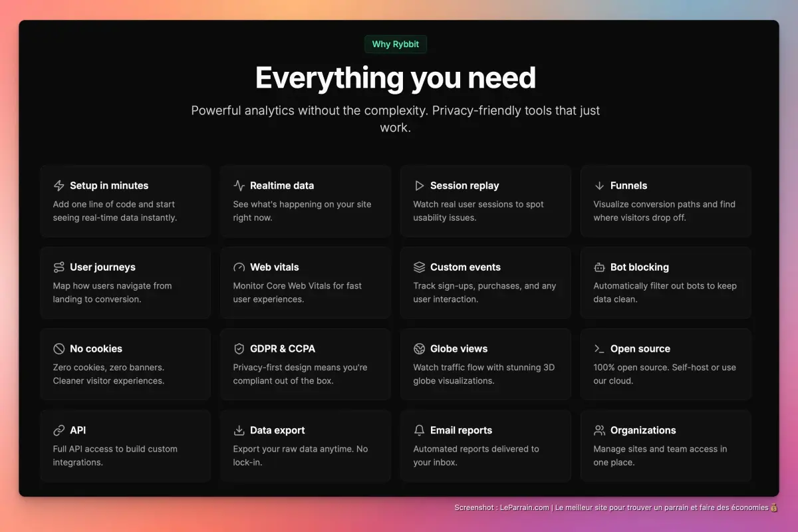
Task: Click the text 'Automatically filter out bots to keep'
Action: pyautogui.click(x=665, y=286)
